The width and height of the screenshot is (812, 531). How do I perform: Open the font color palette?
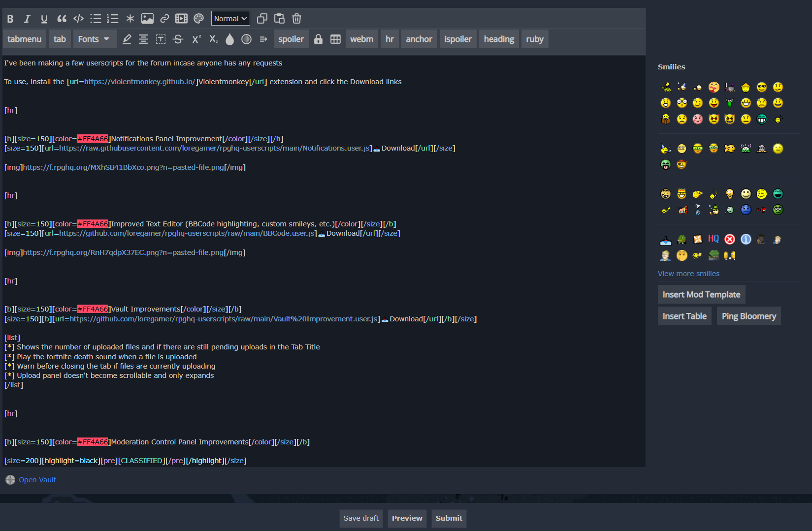point(198,19)
